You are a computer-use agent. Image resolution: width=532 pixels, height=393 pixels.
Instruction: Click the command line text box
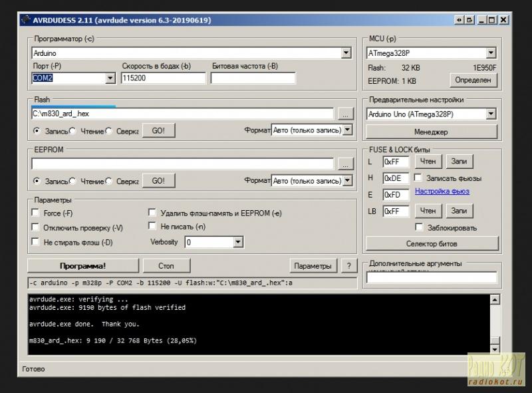point(192,283)
